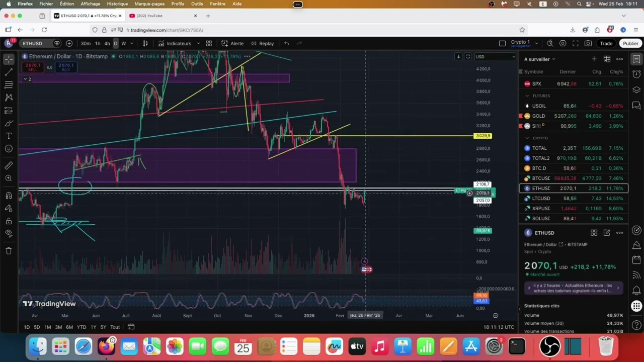The image size is (644, 362).
Task: Open the object tree layers icon
Action: 636,90
